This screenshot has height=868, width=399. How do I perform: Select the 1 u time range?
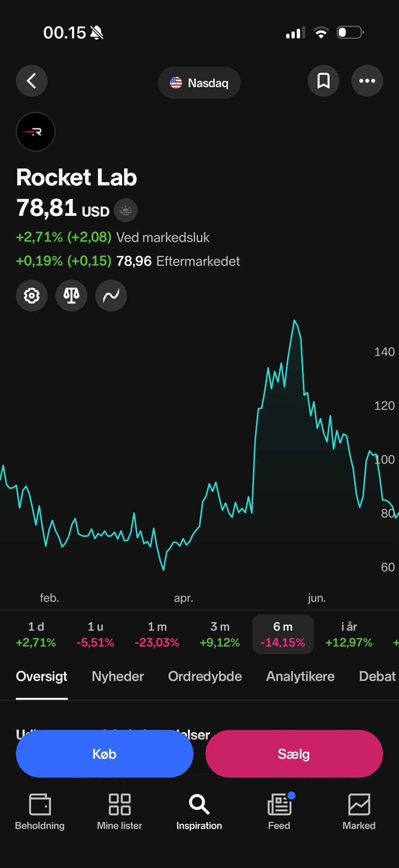95,634
